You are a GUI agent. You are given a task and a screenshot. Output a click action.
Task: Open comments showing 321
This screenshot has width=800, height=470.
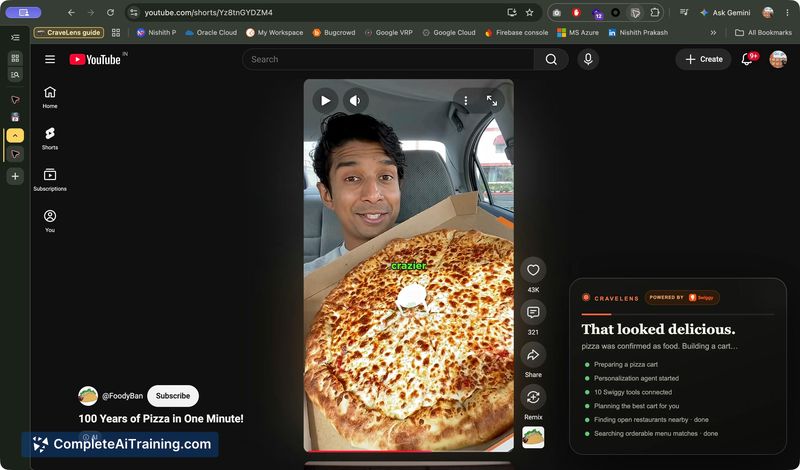(x=533, y=312)
